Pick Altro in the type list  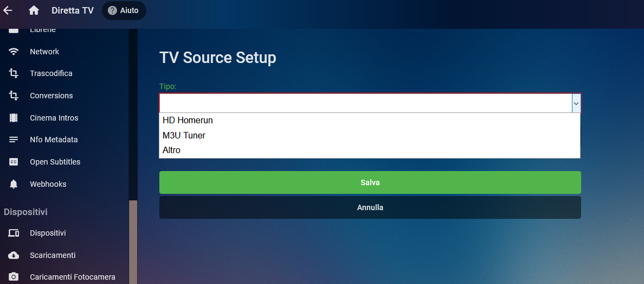tap(171, 150)
